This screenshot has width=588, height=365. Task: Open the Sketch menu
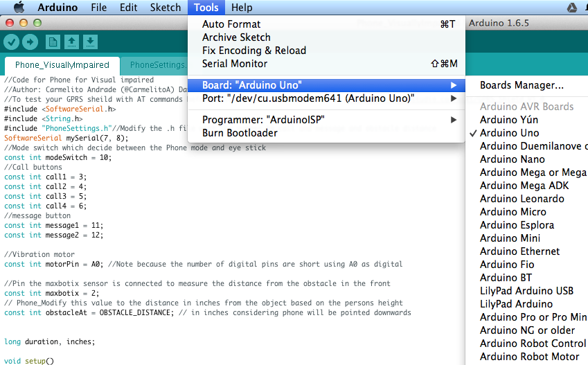(x=166, y=8)
